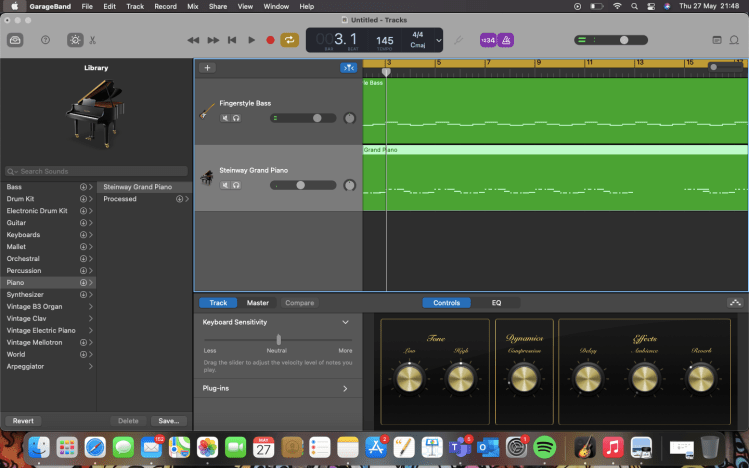Click the Record button in transport

pos(270,40)
